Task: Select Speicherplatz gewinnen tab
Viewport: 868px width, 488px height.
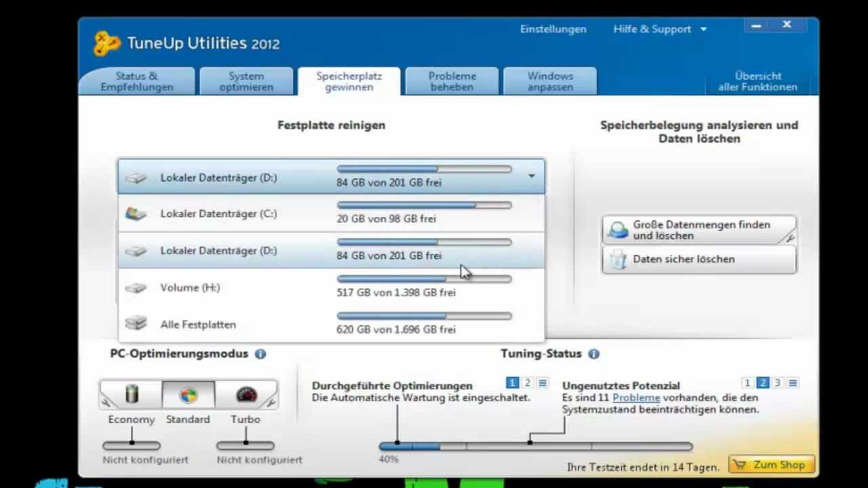Action: point(349,81)
